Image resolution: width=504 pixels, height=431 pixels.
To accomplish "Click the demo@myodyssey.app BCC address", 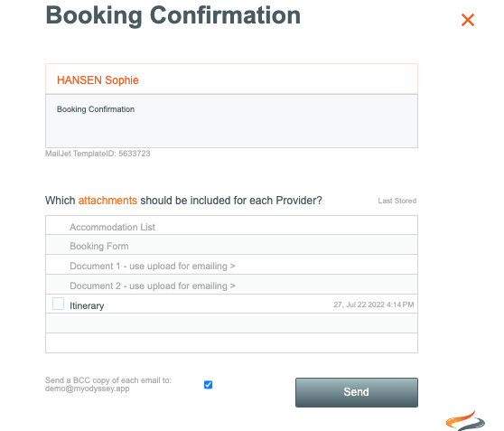I will click(x=87, y=389).
